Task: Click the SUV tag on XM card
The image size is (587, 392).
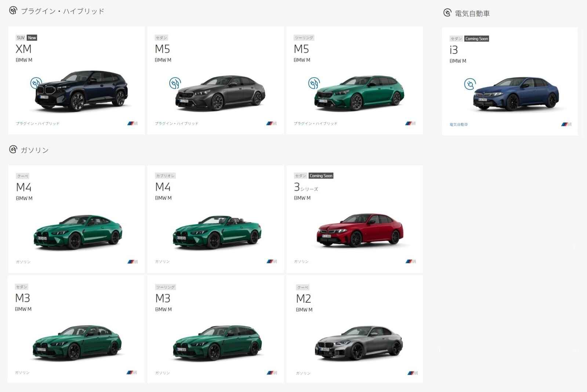Action: (x=21, y=38)
